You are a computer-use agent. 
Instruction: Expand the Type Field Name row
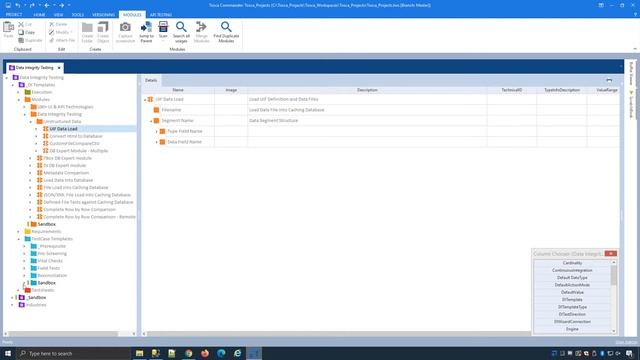(x=157, y=131)
